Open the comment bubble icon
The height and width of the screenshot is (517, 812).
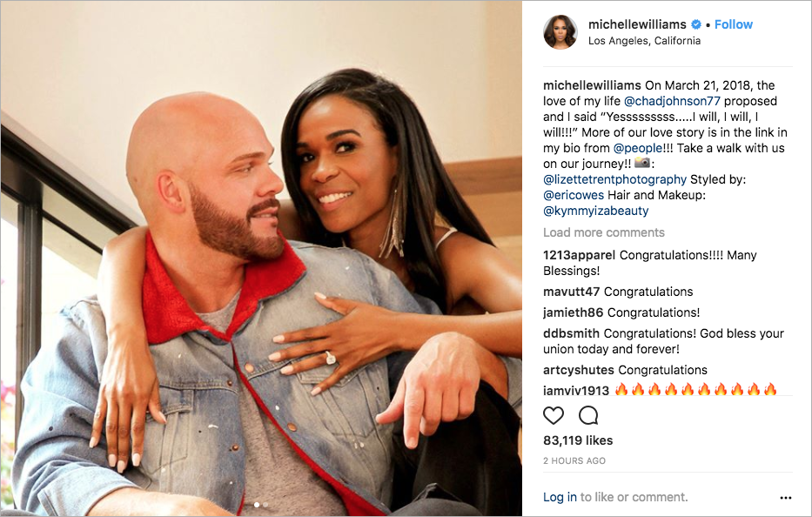point(588,415)
